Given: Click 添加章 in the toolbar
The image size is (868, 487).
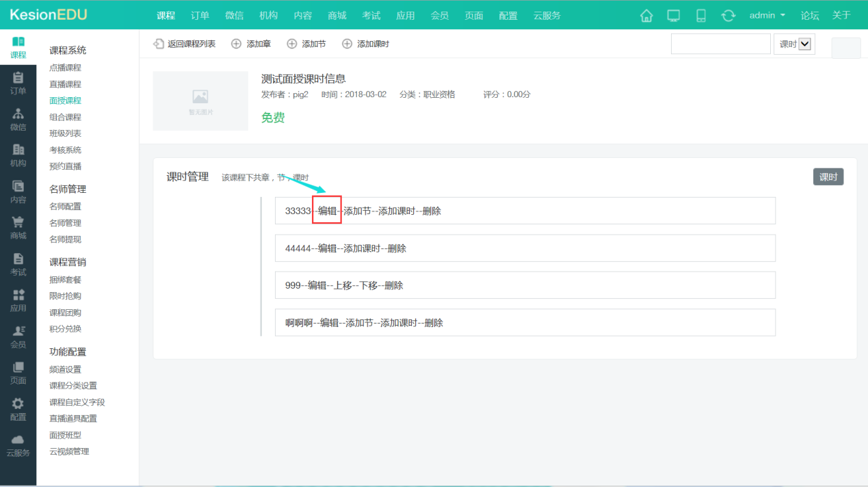Looking at the screenshot, I should [x=251, y=44].
